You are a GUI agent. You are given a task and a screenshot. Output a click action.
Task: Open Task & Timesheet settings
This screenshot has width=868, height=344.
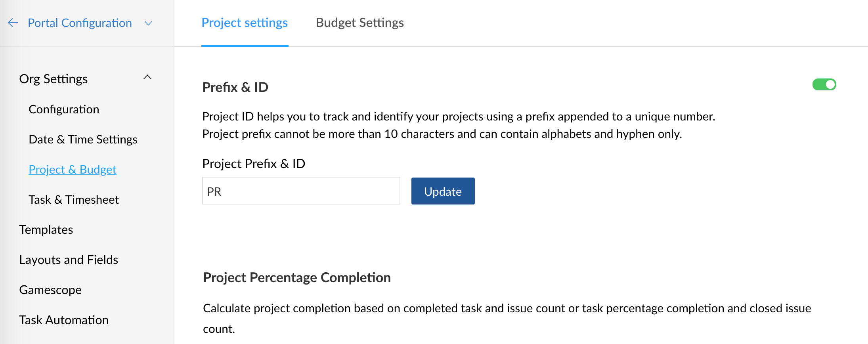tap(74, 200)
